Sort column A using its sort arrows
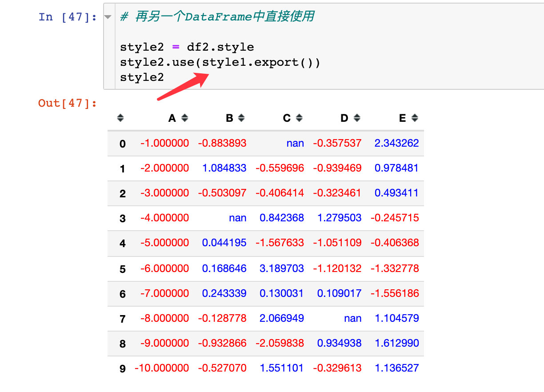 pyautogui.click(x=185, y=118)
